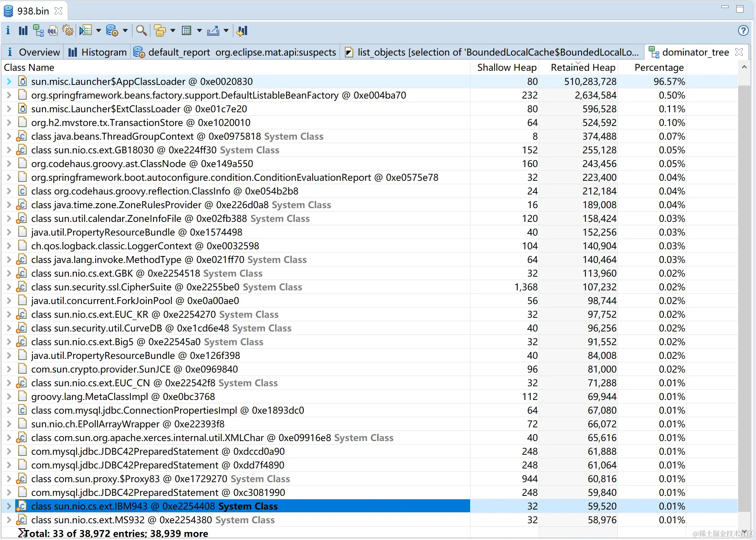The height and width of the screenshot is (540, 756).
Task: Open dropdown next to expert system report icon
Action: (99, 30)
